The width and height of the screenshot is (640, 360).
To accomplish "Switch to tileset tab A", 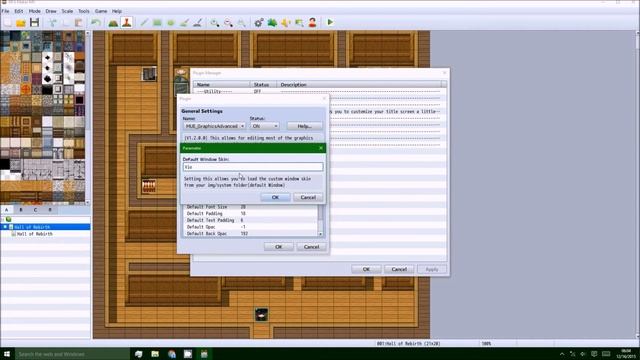I will (7, 210).
